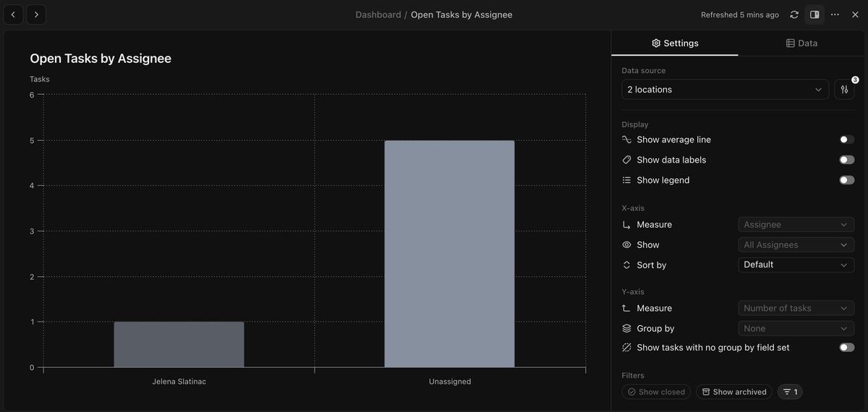Click the table icon in the Data tab
Screen dimensions: 868x412
tap(791, 43)
